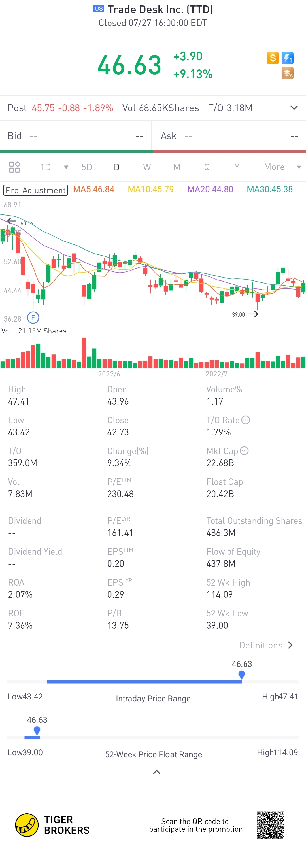306x868 pixels.
Task: Toggle the Pre-Adjustment price mode
Action: (35, 190)
